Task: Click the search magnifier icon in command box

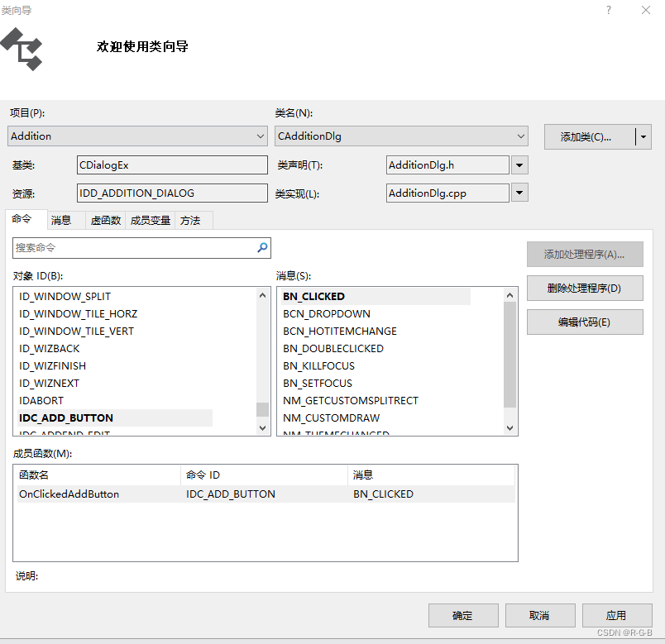Action: [x=262, y=247]
